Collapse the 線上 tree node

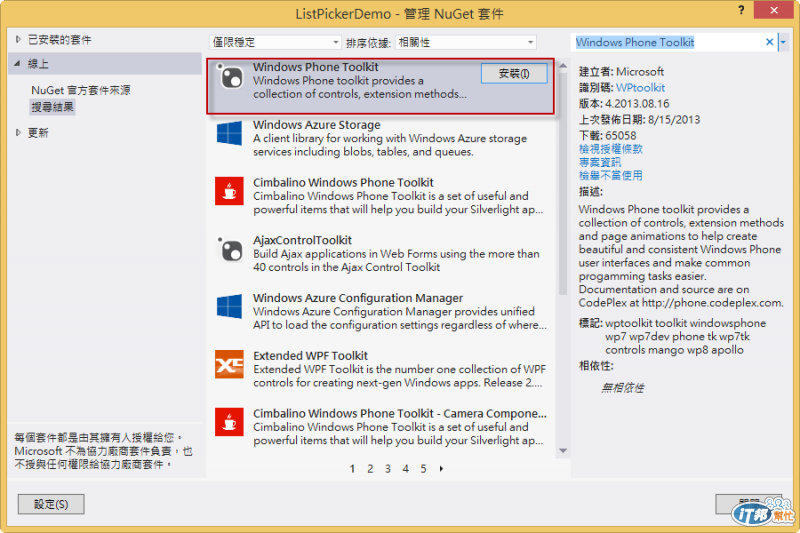click(x=17, y=63)
